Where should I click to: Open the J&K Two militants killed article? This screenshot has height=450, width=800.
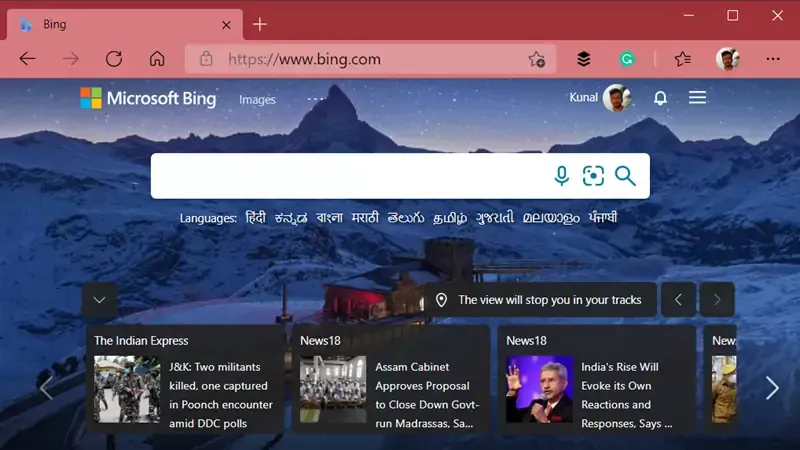(221, 395)
